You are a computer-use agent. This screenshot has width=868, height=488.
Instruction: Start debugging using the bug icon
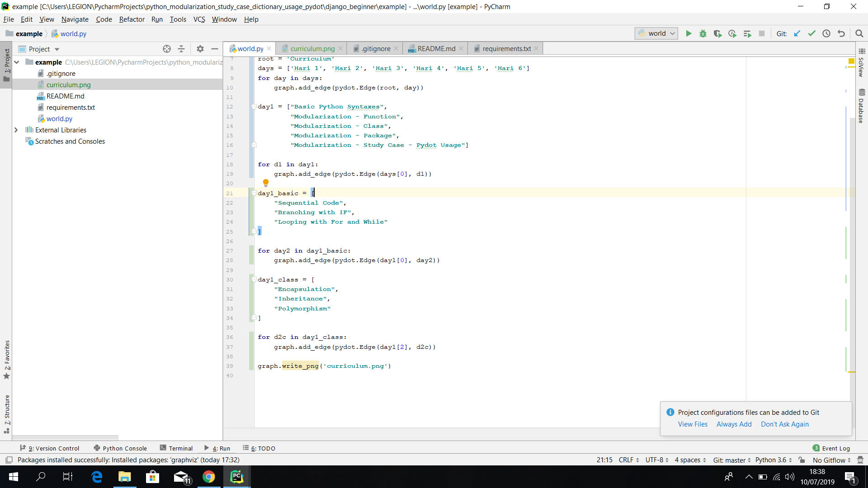pyautogui.click(x=703, y=33)
